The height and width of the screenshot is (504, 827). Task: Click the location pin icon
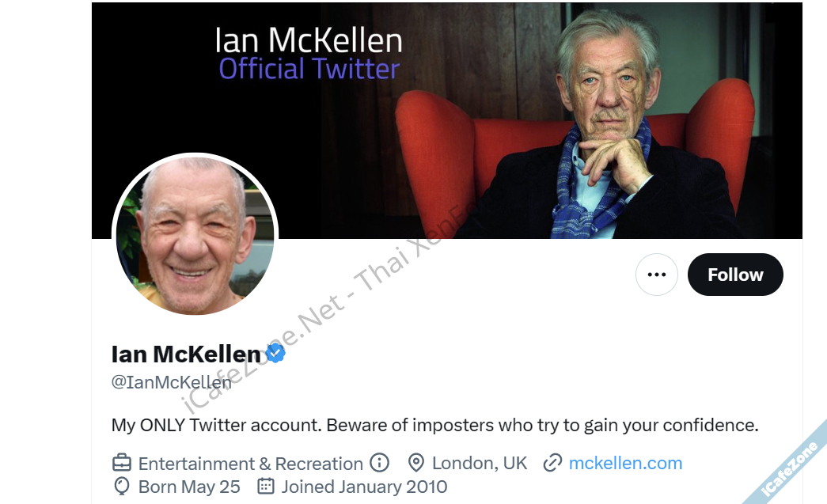[x=416, y=463]
